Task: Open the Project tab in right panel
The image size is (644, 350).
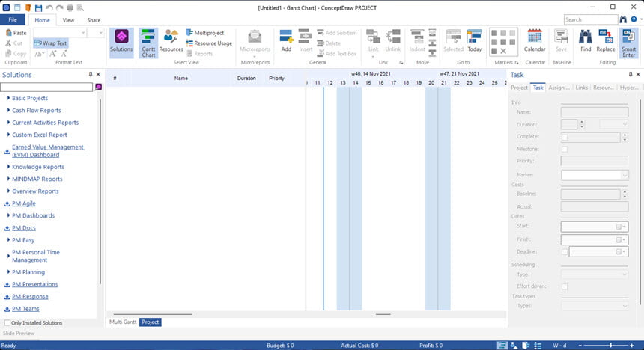Action: [519, 87]
